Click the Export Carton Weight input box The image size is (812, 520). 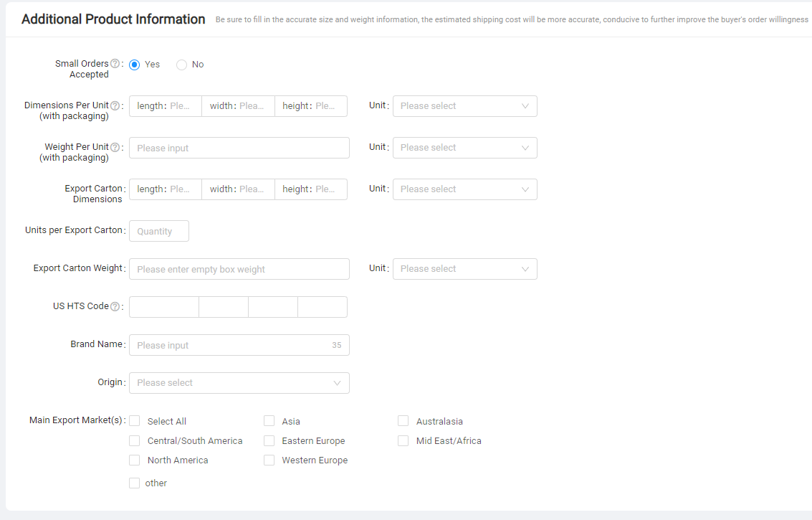239,269
